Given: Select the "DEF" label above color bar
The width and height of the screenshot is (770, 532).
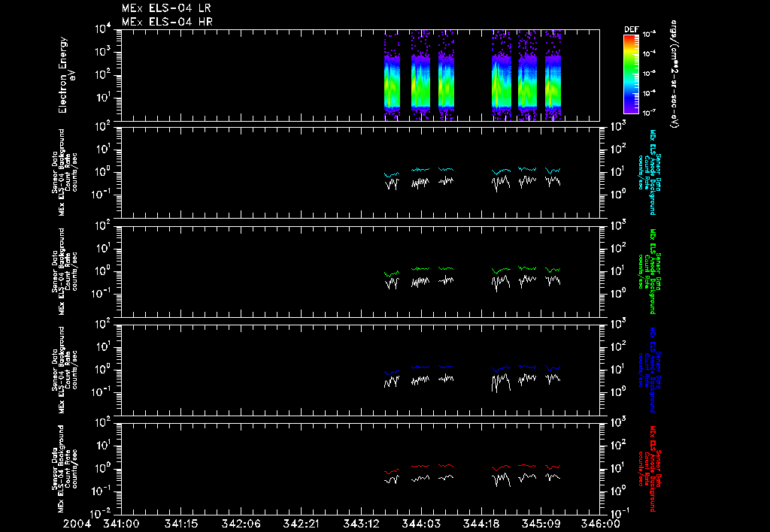Looking at the screenshot, I should [x=631, y=29].
